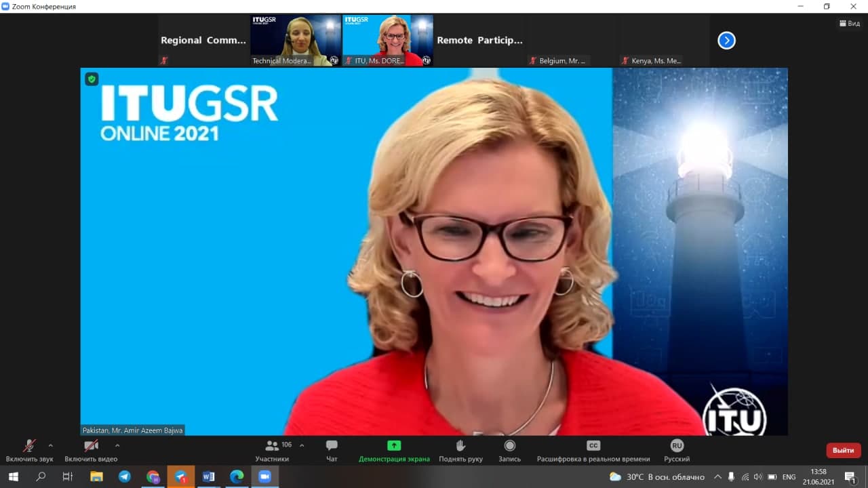Open File Explorer from the taskbar
Viewport: 868px width, 488px height.
[x=96, y=476]
